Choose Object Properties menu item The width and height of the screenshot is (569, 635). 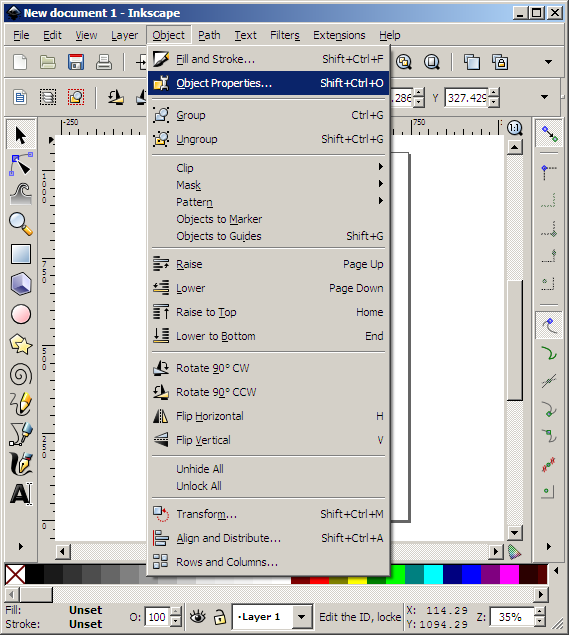(268, 83)
